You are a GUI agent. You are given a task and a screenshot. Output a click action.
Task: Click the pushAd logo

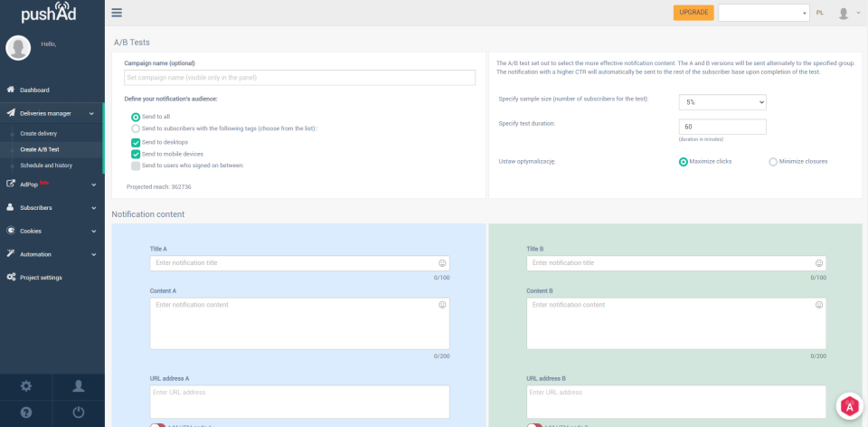click(49, 14)
